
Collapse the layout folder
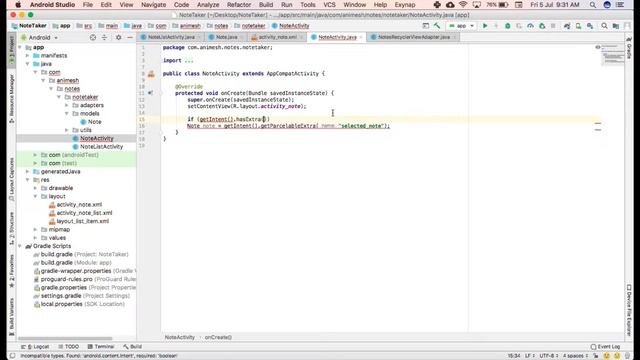point(36,196)
